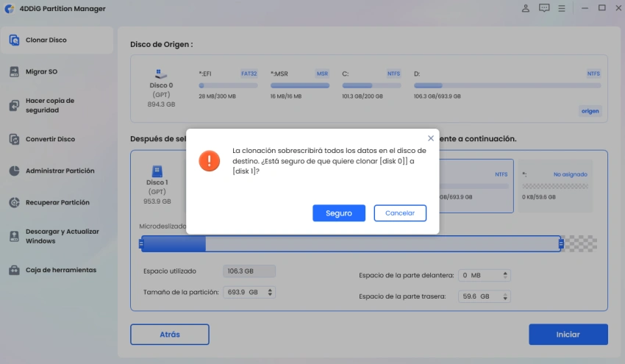Viewport: 625px width, 364px height.
Task: Click the Descargar y Actualizar Windows icon
Action: [15, 236]
